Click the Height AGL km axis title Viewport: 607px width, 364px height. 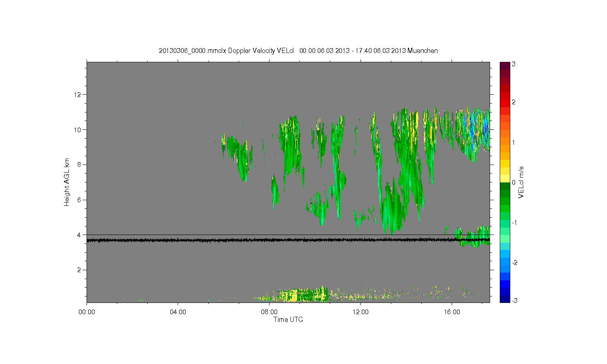pos(67,182)
